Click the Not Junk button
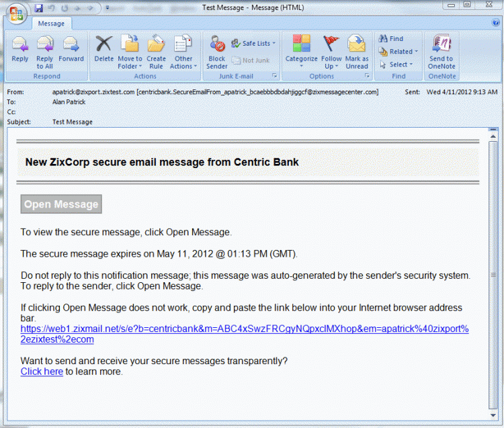This screenshot has height=428, width=504. pos(251,60)
